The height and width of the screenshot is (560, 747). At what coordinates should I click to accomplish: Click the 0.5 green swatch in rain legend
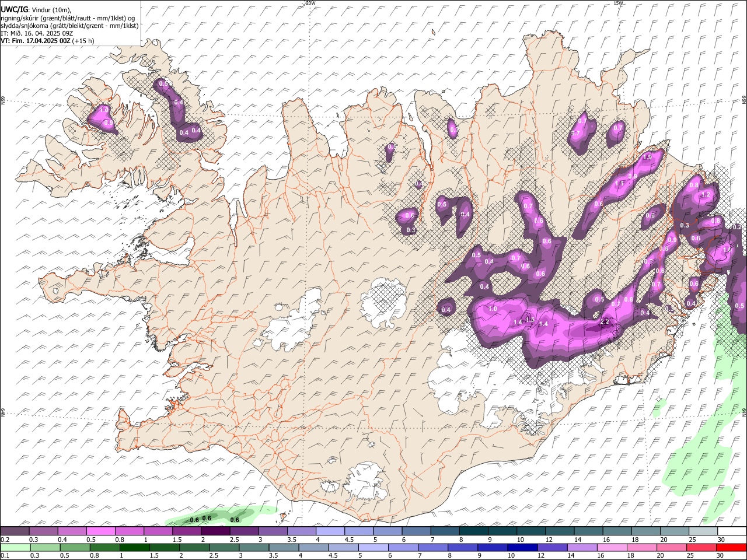coord(75,547)
